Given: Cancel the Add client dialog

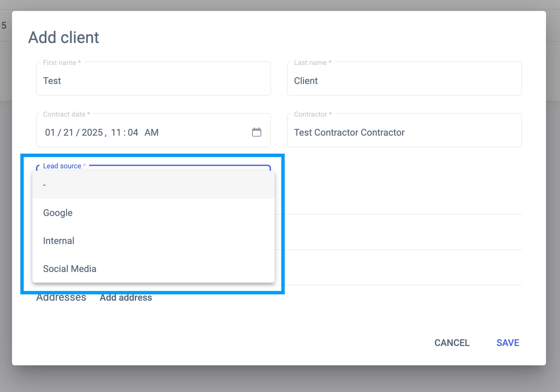Looking at the screenshot, I should point(452,343).
